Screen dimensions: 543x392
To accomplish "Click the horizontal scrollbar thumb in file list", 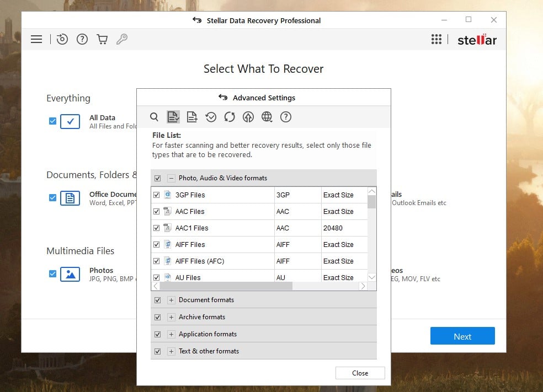I will [226, 286].
